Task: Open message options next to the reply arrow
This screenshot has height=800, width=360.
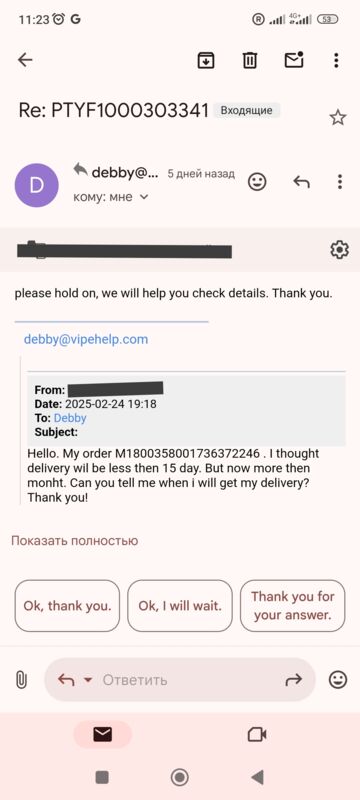Action: pyautogui.click(x=340, y=182)
